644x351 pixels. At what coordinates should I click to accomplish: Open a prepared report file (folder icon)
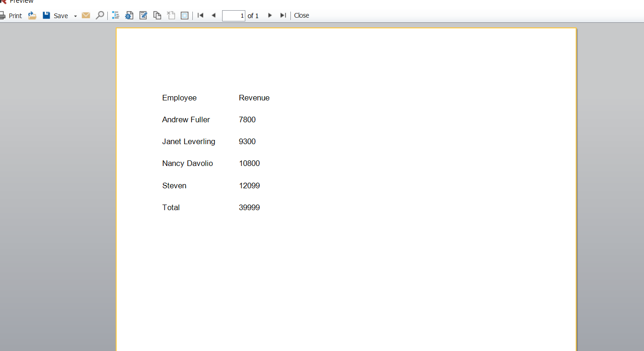[x=32, y=15]
